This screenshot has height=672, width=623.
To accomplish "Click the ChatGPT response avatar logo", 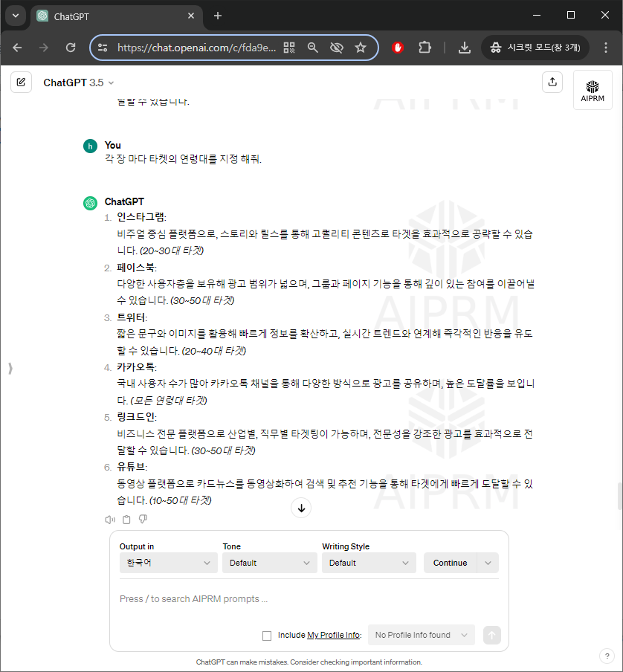I will point(90,203).
